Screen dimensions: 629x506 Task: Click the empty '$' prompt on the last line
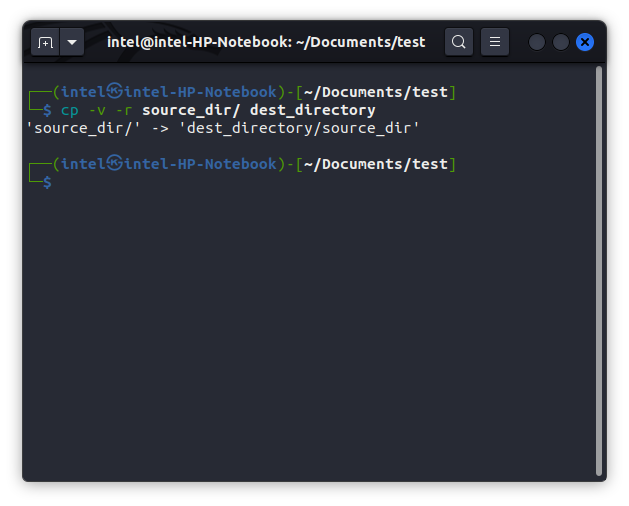coord(47,182)
